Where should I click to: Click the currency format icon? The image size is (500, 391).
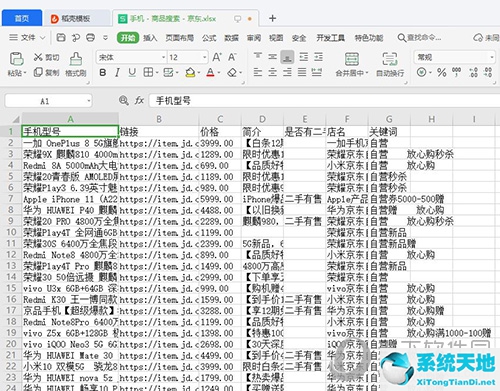coord(422,72)
